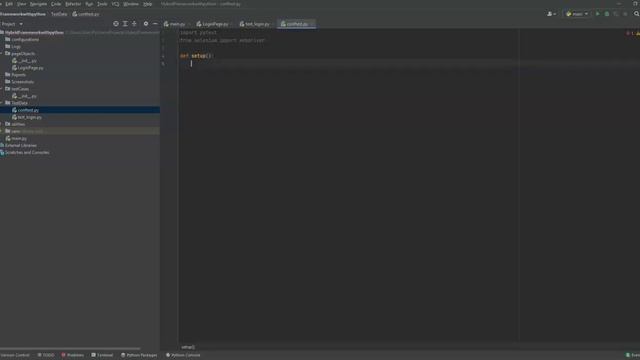The width and height of the screenshot is (640, 360).
Task: Switch to the main.py editor tab
Action: (x=177, y=24)
